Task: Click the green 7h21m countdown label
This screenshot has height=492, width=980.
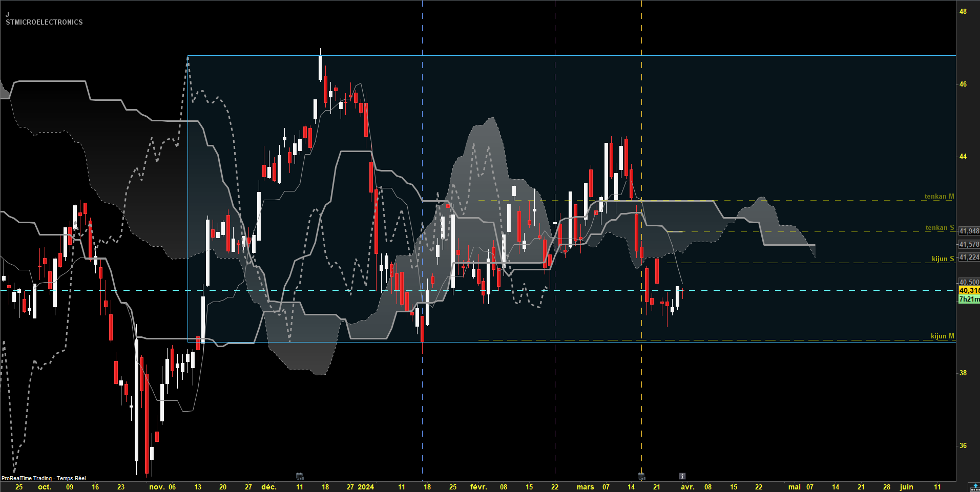Action: coord(969,299)
